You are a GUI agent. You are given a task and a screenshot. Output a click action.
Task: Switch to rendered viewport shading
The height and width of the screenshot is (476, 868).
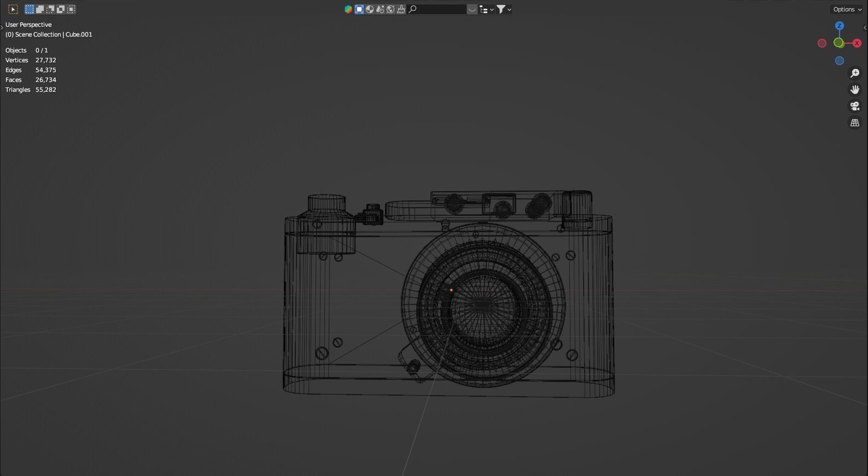[391, 9]
